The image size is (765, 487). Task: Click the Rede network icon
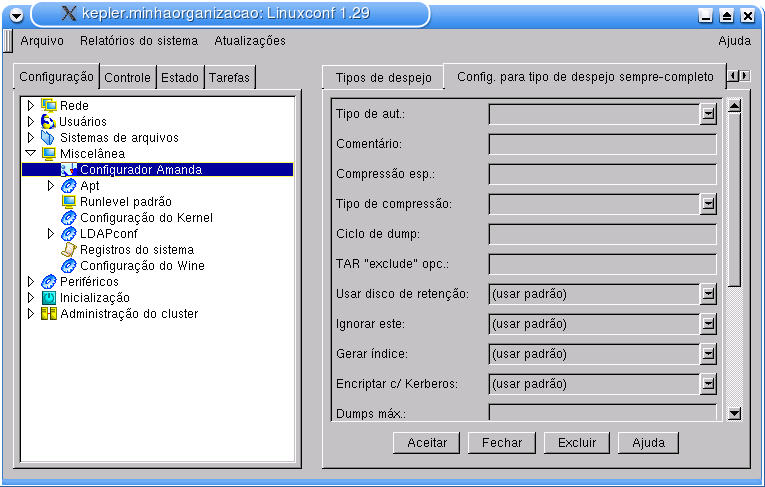48,105
